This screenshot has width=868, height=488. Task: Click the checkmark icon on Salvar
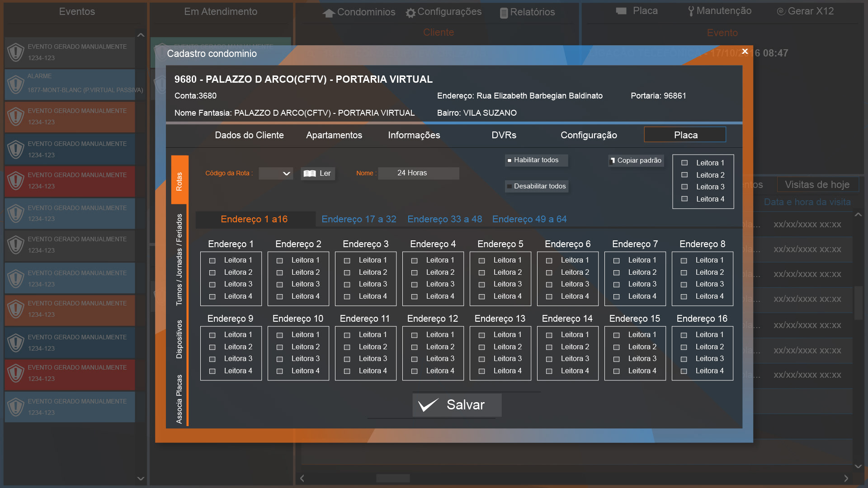428,405
